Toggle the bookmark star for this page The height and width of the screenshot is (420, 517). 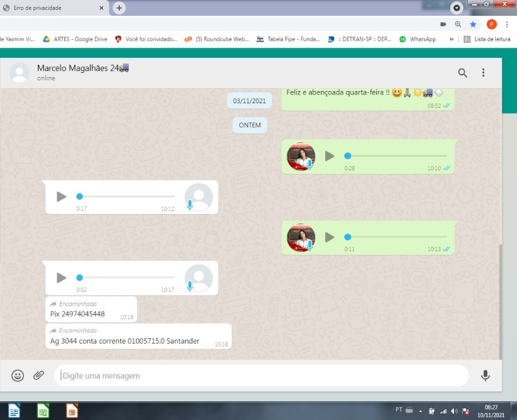pyautogui.click(x=473, y=24)
